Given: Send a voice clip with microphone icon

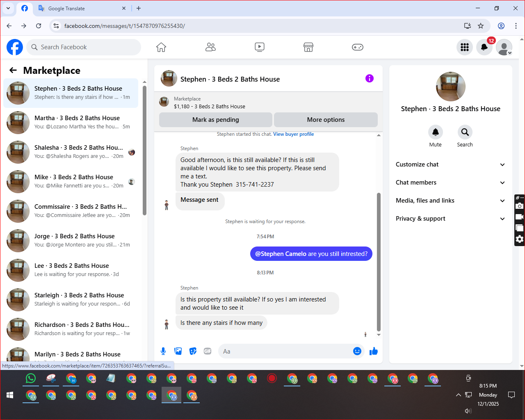Looking at the screenshot, I should pos(163,351).
